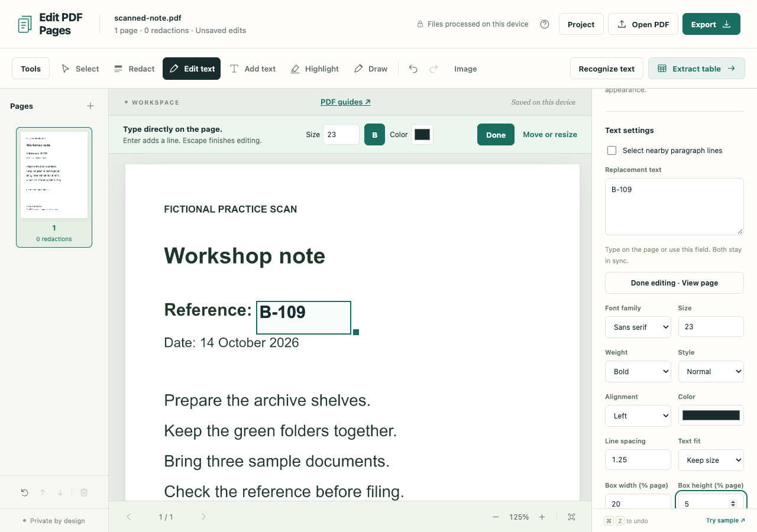Screen dimensions: 757x532
Task: Open the Color swatch in Text settings
Action: click(711, 416)
